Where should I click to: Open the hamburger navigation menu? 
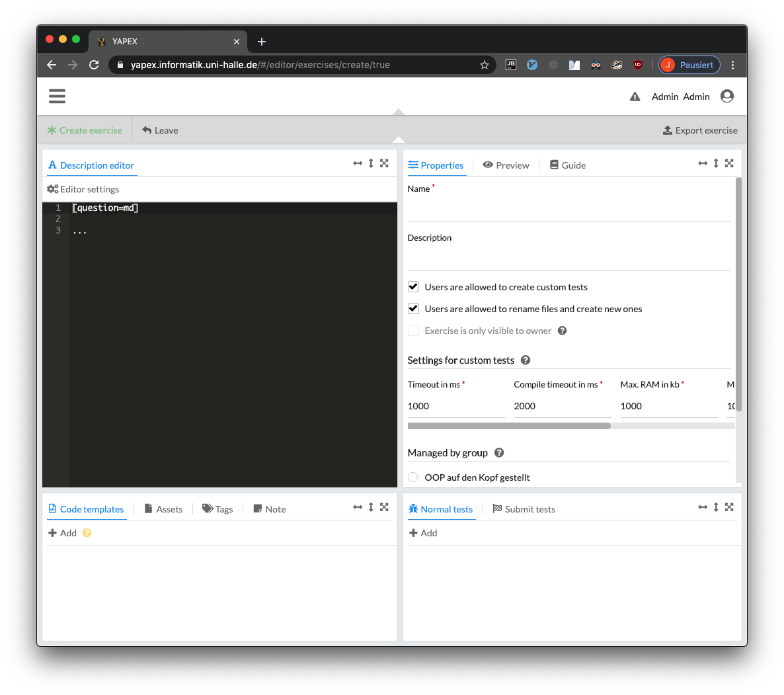[57, 97]
